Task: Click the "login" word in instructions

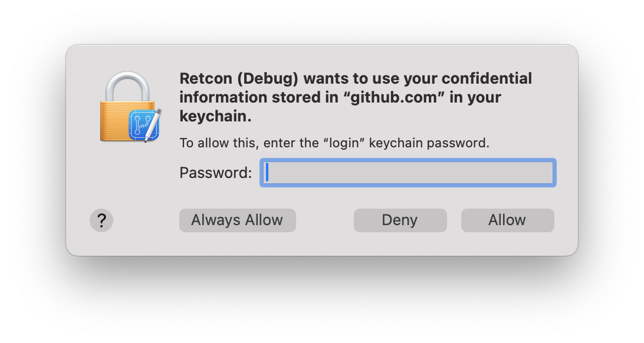Action: 344,143
